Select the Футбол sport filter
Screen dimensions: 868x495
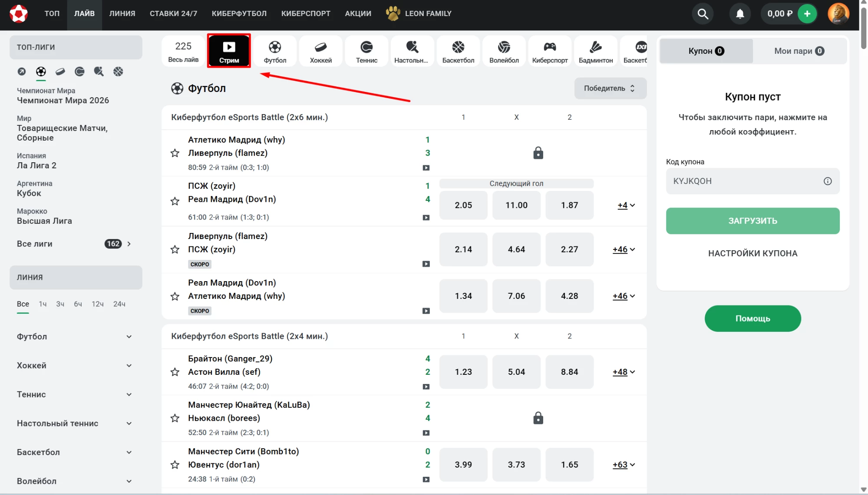click(x=275, y=51)
